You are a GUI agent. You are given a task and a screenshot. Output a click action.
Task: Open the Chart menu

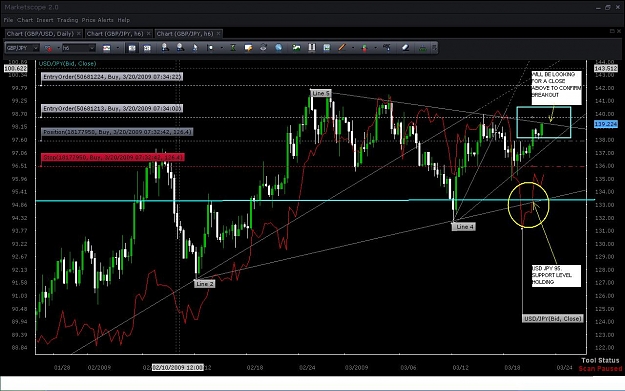point(25,20)
